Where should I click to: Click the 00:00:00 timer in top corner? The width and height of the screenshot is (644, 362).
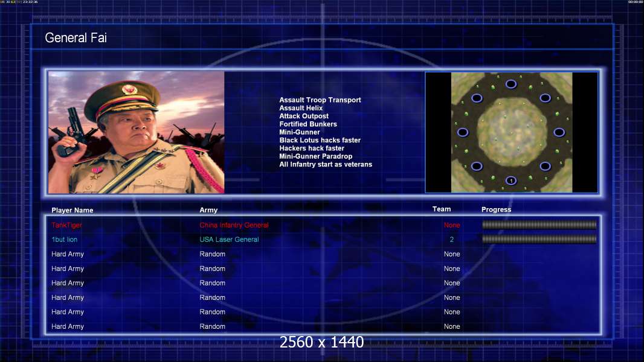tap(635, 2)
